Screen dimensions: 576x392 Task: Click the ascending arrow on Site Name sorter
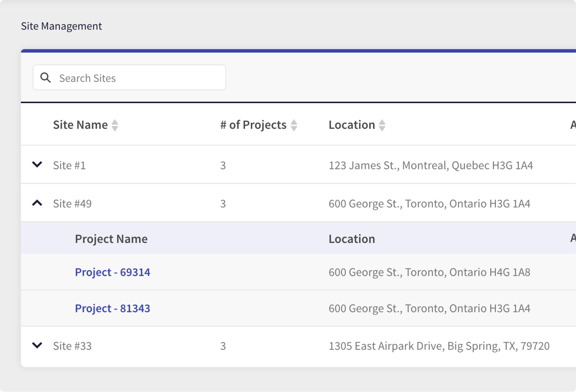pos(115,122)
